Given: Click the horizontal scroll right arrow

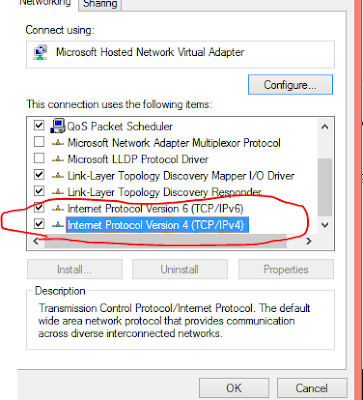Looking at the screenshot, I should [x=309, y=241].
